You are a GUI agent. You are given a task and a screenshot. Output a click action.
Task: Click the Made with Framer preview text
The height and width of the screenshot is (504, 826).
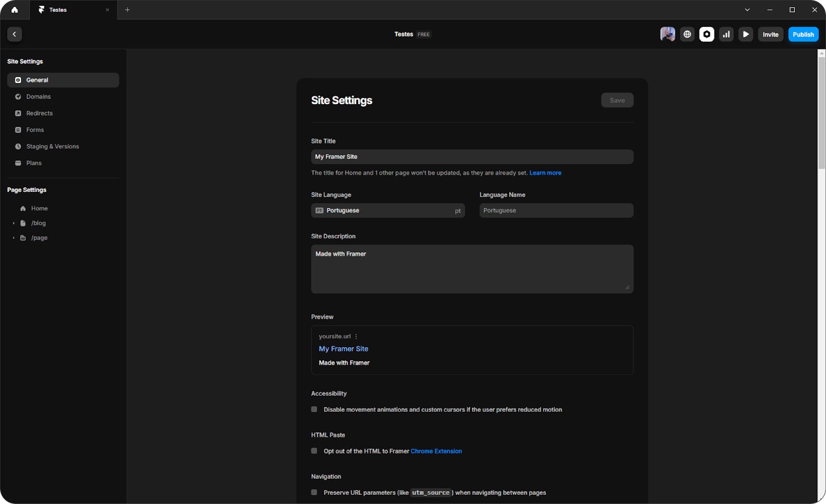(x=344, y=363)
